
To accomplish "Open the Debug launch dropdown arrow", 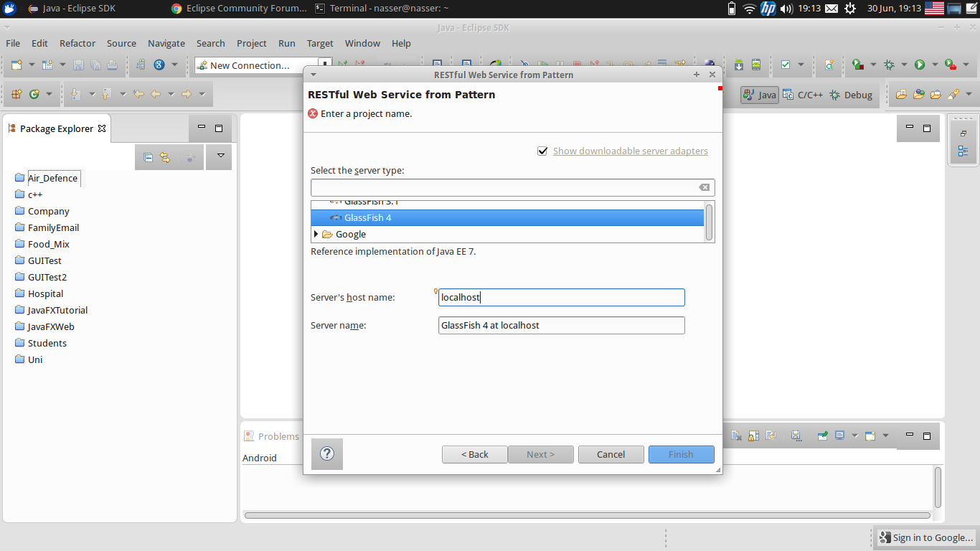I will click(904, 65).
